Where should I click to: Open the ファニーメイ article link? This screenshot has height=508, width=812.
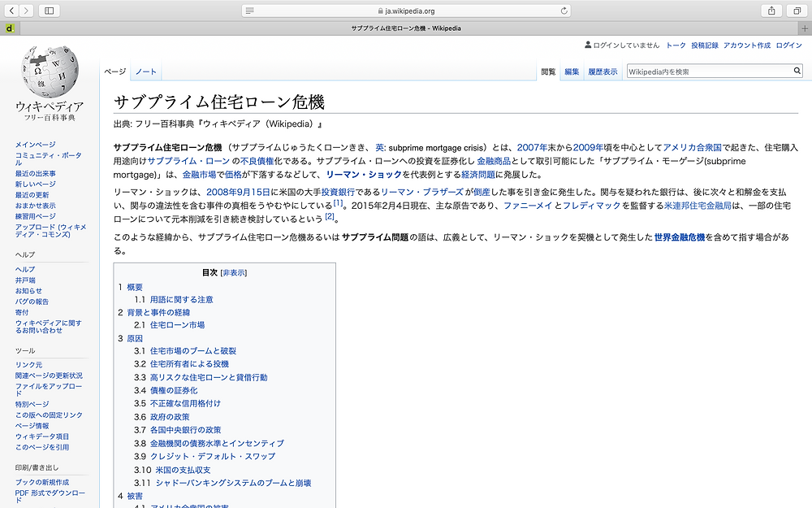tap(528, 206)
